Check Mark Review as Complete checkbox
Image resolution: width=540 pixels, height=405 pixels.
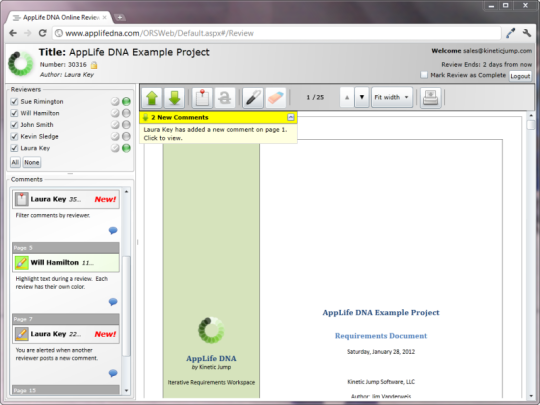pos(424,75)
